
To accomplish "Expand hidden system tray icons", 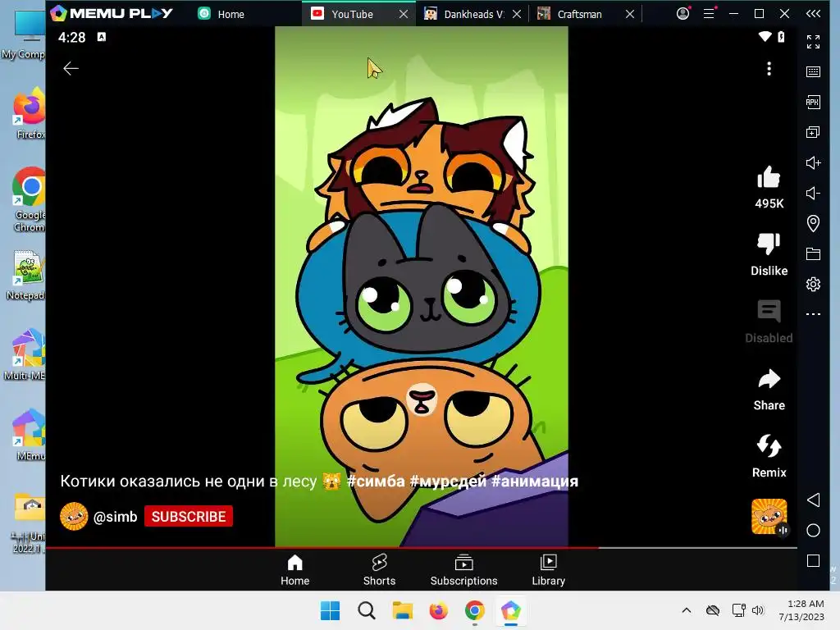I will coord(687,610).
